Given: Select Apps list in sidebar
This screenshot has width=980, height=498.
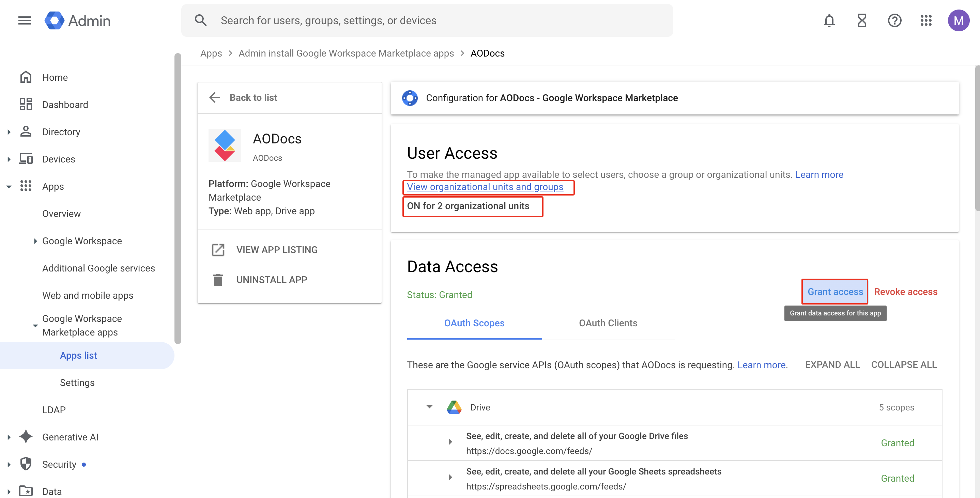Looking at the screenshot, I should (87, 355).
